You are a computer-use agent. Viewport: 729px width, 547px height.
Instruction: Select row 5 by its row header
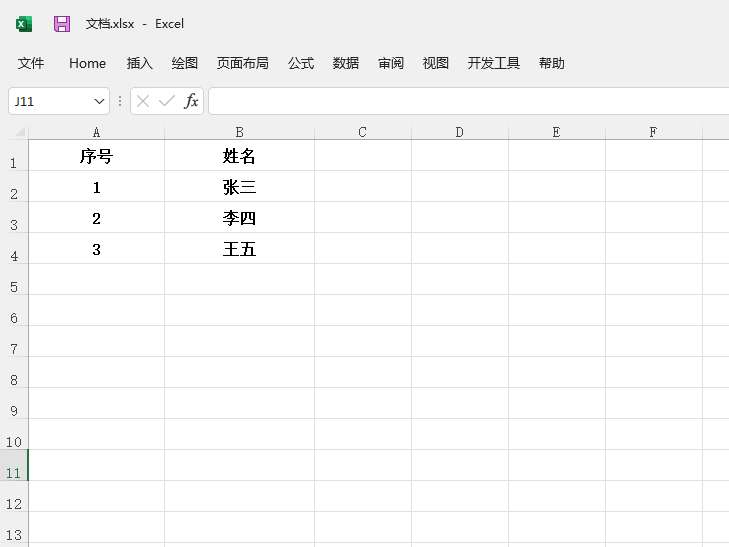tap(14, 287)
